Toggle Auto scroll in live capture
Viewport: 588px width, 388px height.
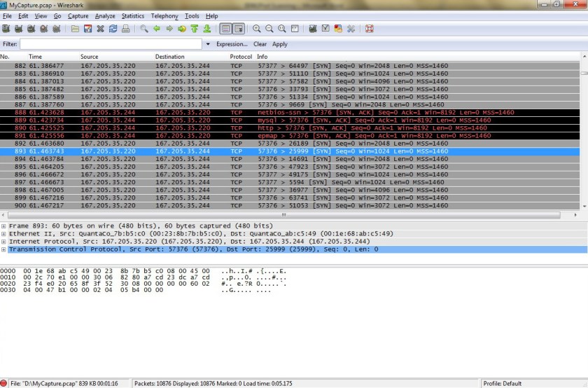(x=239, y=29)
